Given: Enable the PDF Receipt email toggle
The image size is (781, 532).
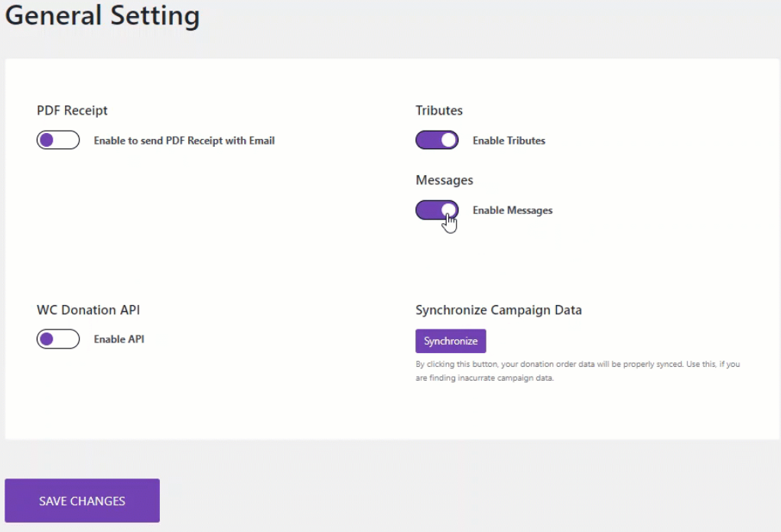Looking at the screenshot, I should [x=58, y=141].
